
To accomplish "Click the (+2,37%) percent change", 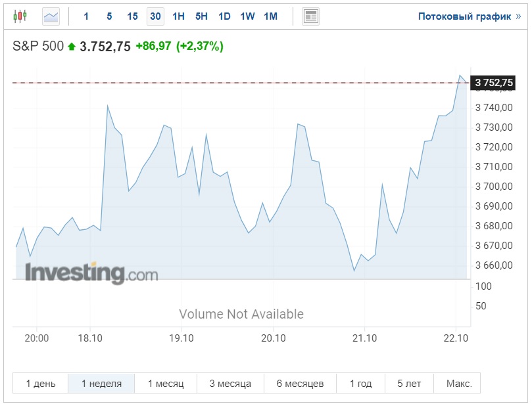I will (200, 46).
